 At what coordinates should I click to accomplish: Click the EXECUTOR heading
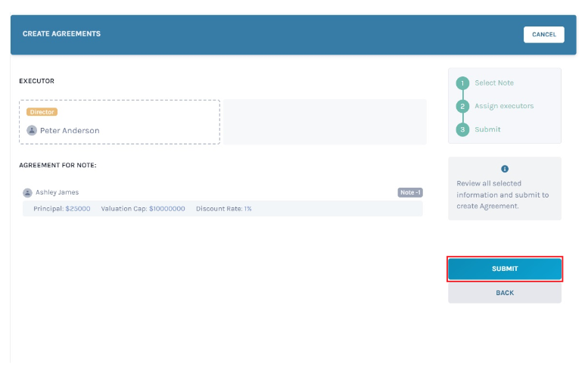coord(36,81)
